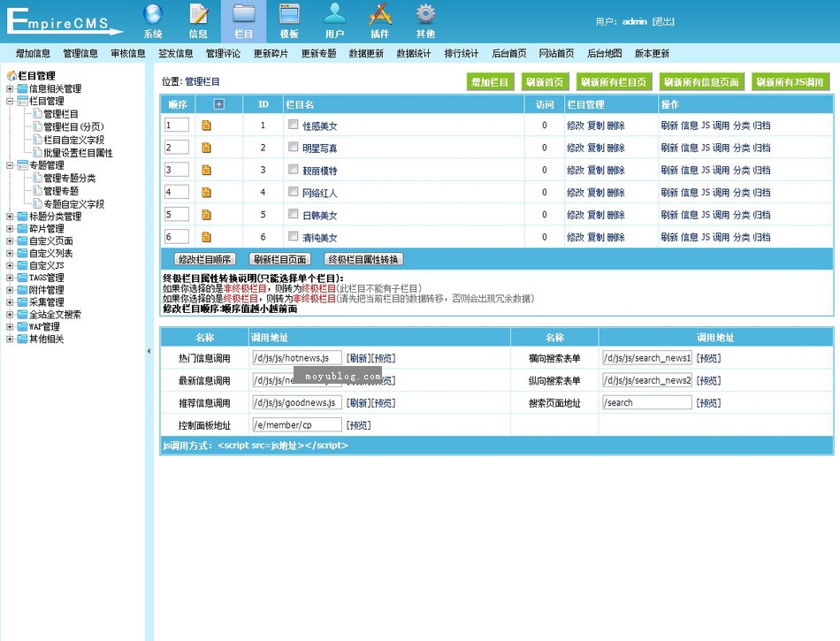Expand the 附件管理 tree node

10,290
